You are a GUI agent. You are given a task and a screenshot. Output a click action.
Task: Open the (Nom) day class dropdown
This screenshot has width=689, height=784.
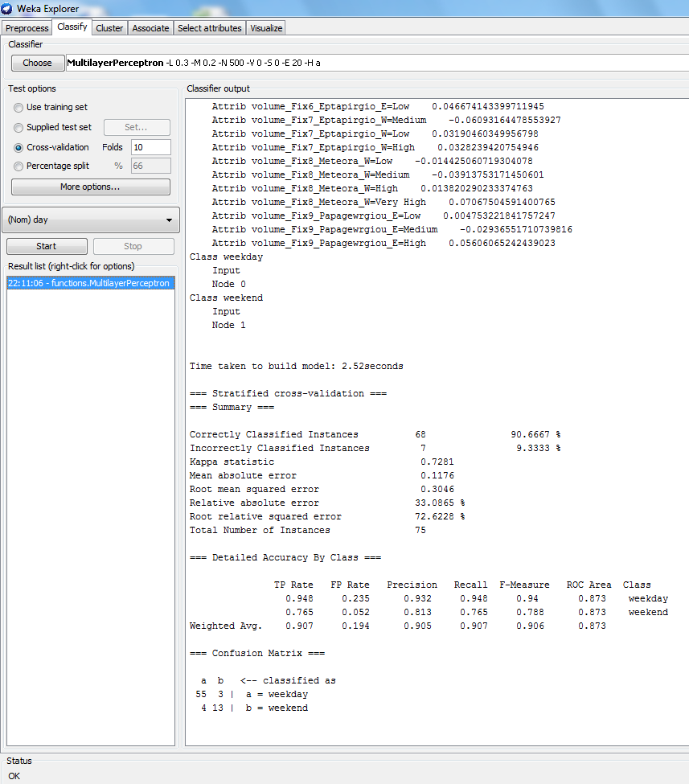[91, 220]
